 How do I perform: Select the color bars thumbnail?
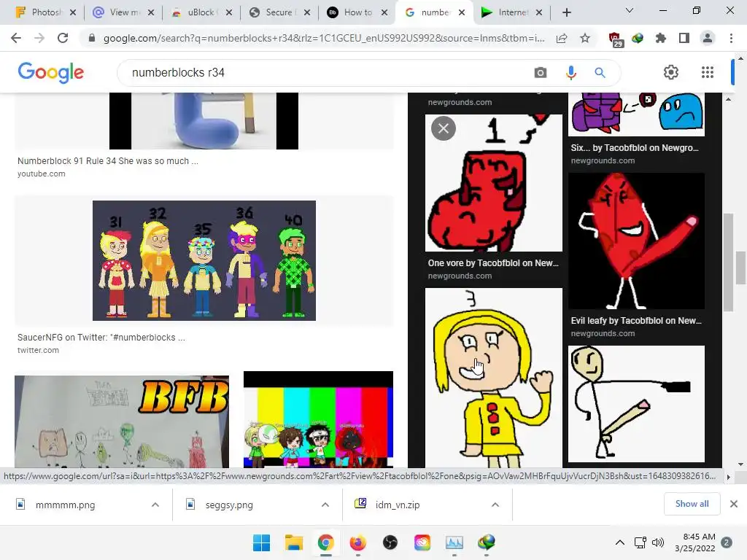click(x=318, y=419)
